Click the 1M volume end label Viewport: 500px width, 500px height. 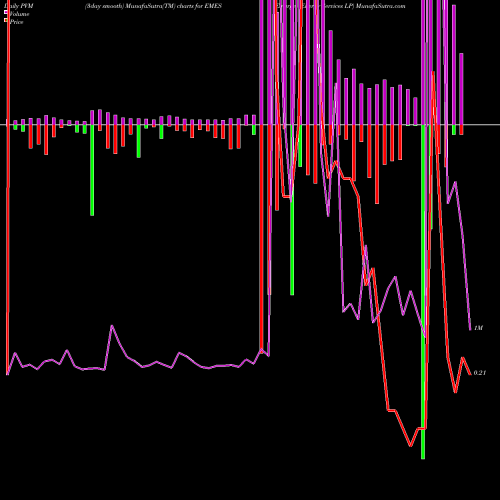coord(478,328)
